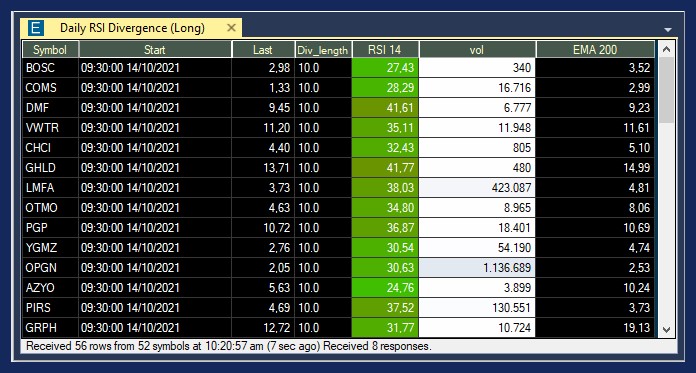This screenshot has width=696, height=373.
Task: Sort by the EMA 200 column header
Action: click(x=595, y=50)
